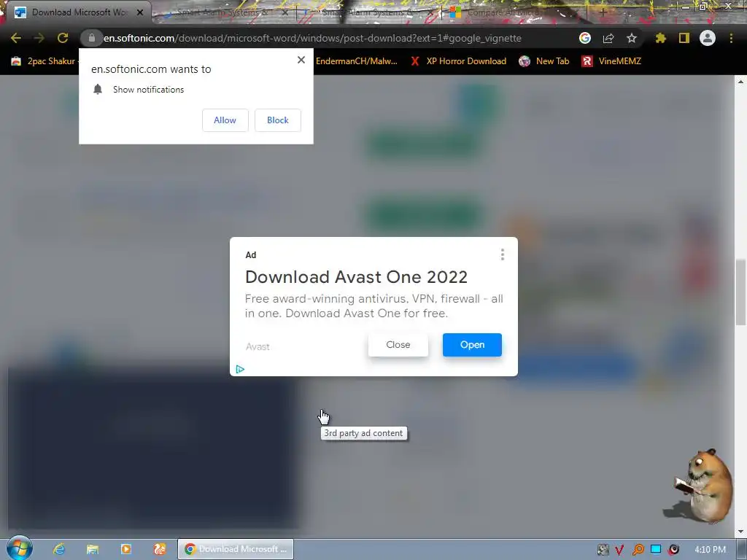Open the VineMEMZ bookmark
The height and width of the screenshot is (560, 747).
[x=612, y=61]
